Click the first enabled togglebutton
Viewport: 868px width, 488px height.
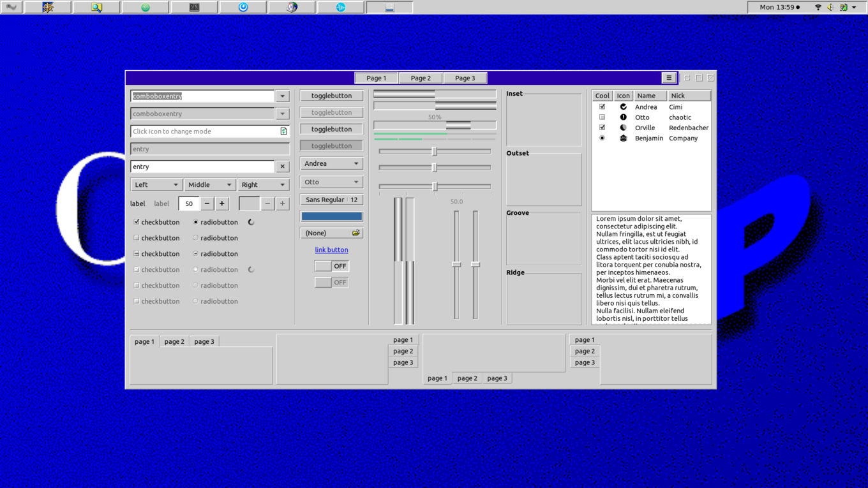[x=331, y=96]
